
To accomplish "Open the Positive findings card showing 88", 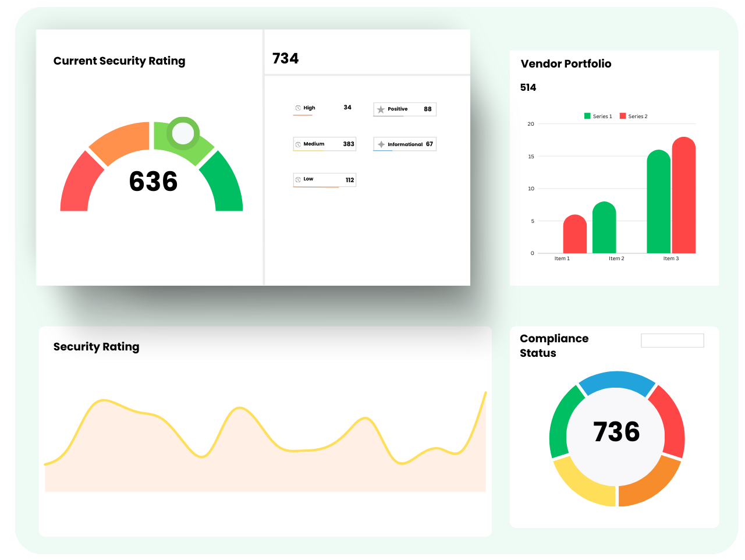I will coord(405,109).
